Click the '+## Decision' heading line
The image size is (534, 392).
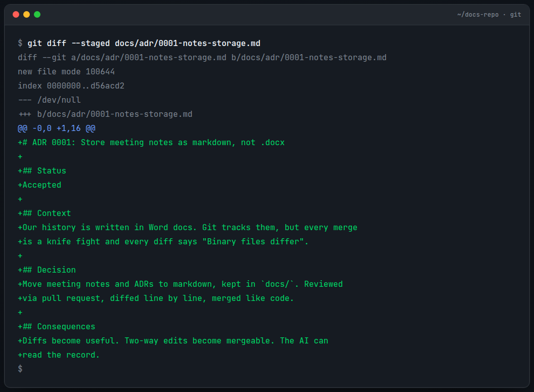pyautogui.click(x=47, y=270)
